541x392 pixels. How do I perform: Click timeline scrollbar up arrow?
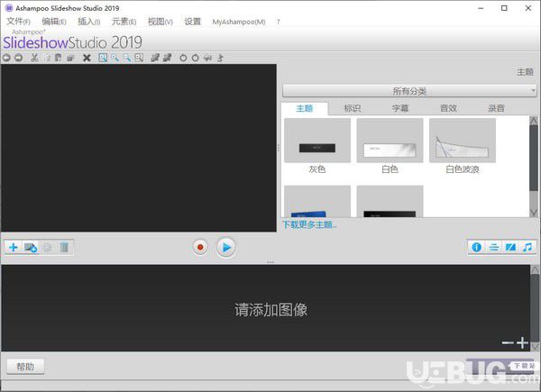tap(535, 269)
